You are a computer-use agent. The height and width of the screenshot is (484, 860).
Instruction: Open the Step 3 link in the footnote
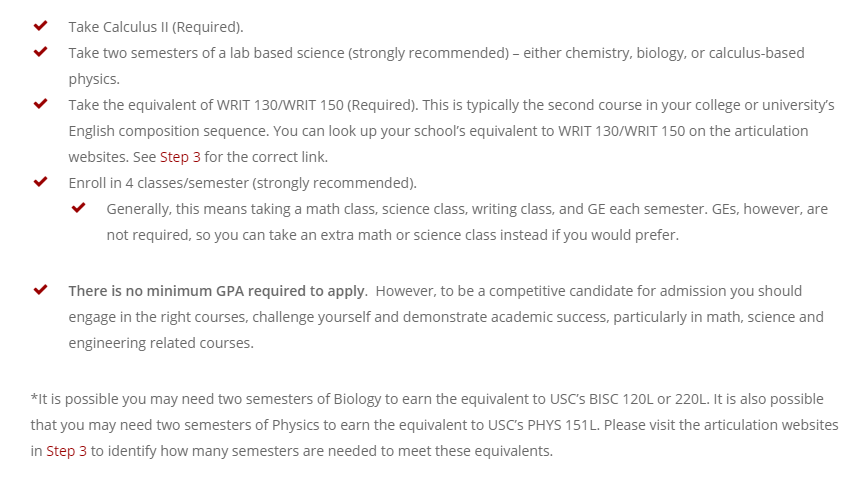(x=66, y=451)
